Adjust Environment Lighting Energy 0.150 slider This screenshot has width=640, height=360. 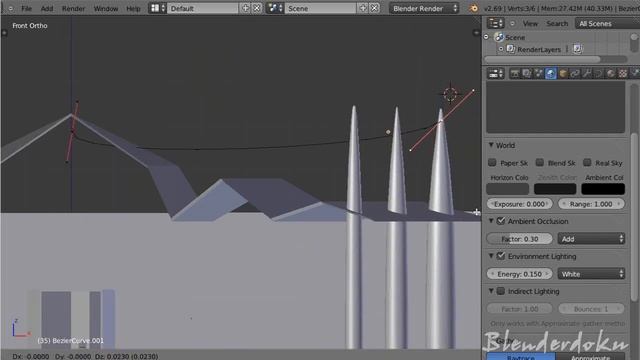point(520,274)
